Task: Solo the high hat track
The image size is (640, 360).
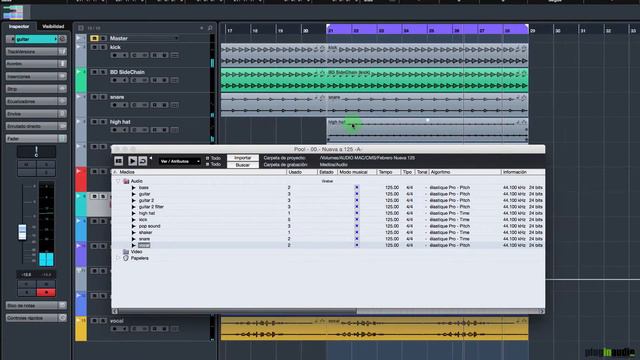Action: [103, 122]
